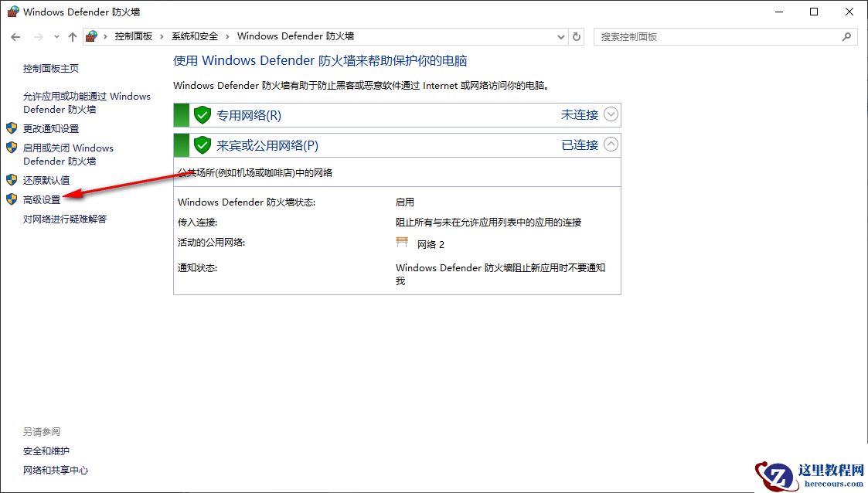This screenshot has height=493, width=868.
Task: Collapse the 来宾或公用网络(P) section chevron
Action: pyautogui.click(x=611, y=144)
